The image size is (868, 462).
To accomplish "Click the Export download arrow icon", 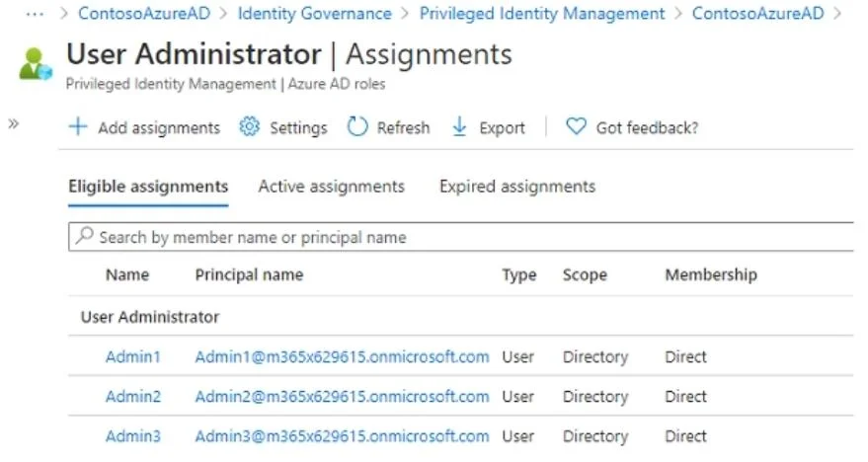I will [x=459, y=126].
